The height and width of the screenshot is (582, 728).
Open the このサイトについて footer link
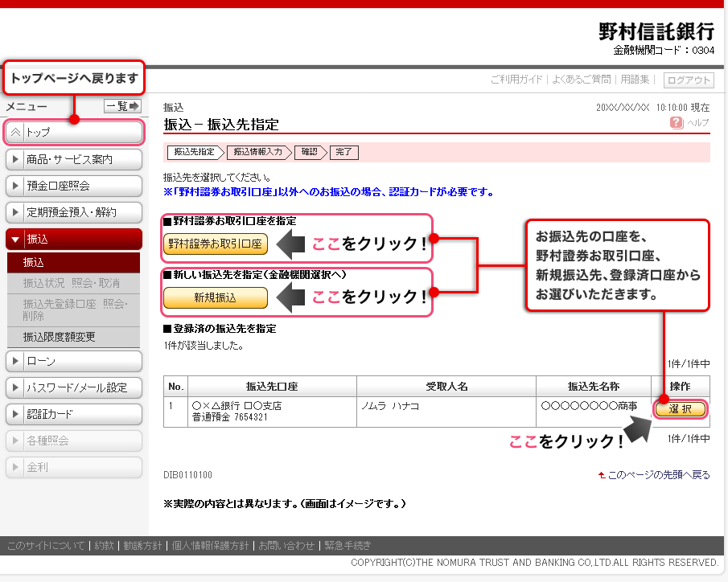click(x=46, y=545)
